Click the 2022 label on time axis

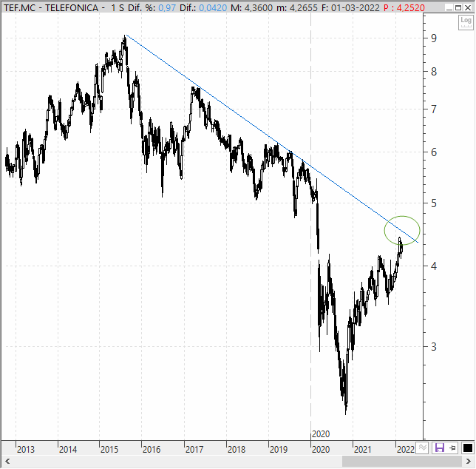click(406, 449)
